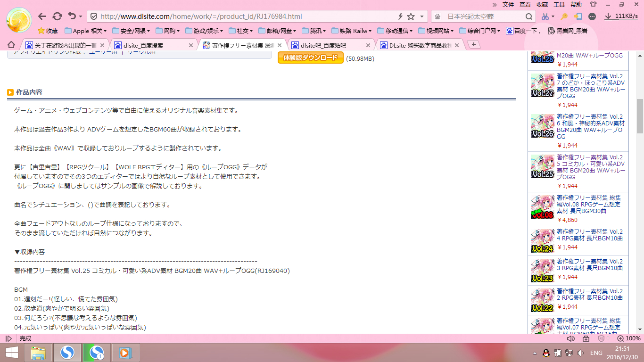Expand the 腾讯 bookmark folder
The image size is (644, 362).
click(314, 31)
